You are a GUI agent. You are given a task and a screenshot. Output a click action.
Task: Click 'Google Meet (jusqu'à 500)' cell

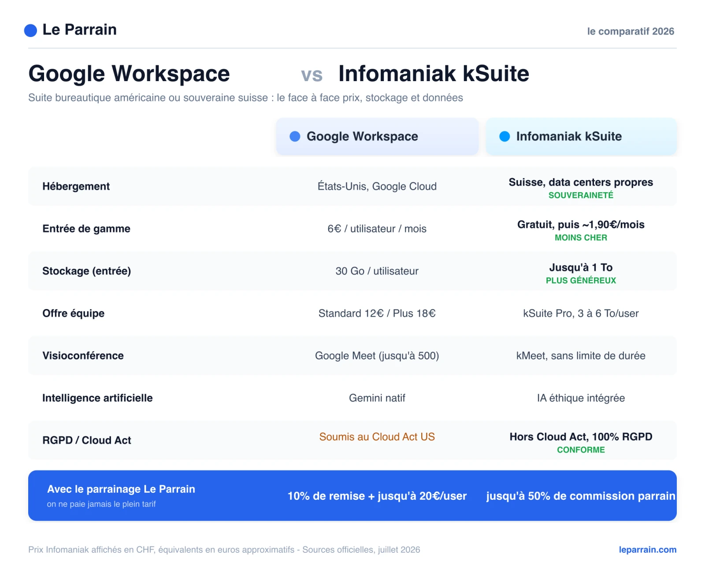377,356
